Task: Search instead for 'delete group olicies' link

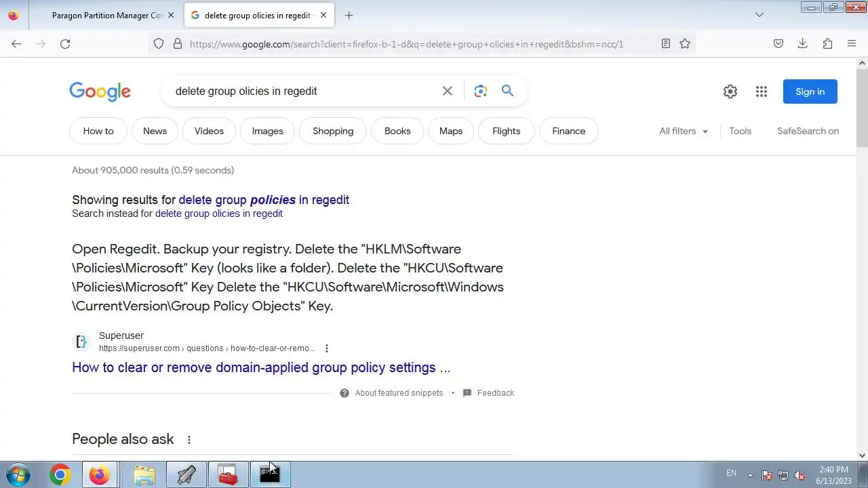Action: (219, 213)
